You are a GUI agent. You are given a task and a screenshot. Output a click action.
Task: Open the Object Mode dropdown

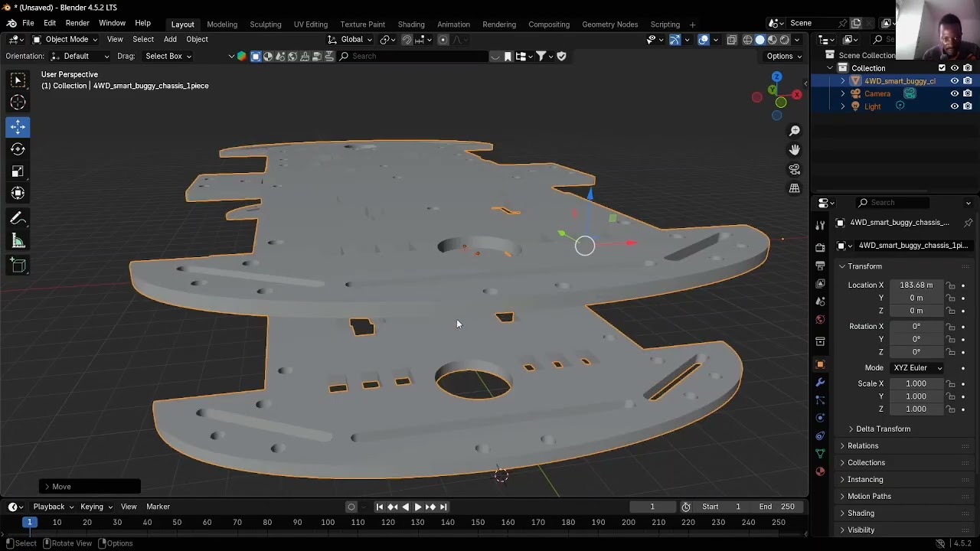[65, 40]
